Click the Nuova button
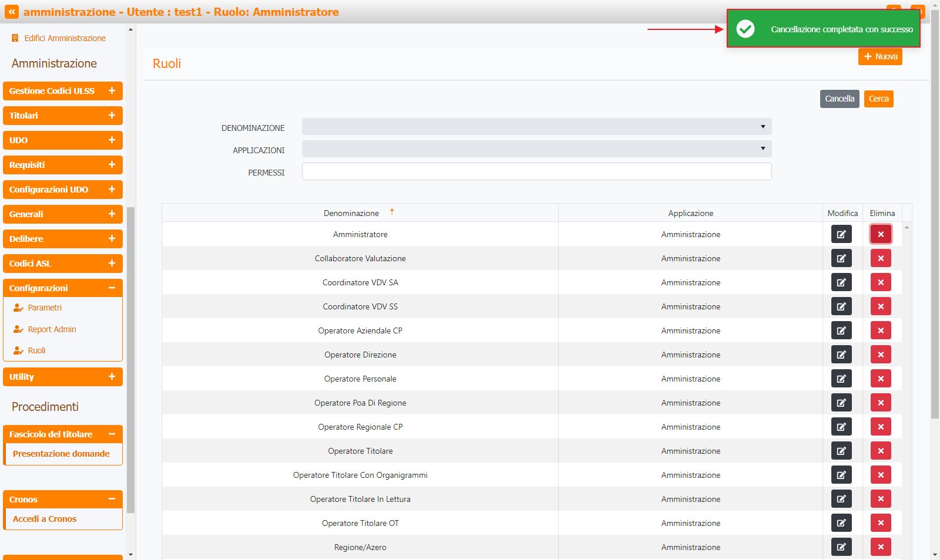The height and width of the screenshot is (560, 940). tap(880, 57)
